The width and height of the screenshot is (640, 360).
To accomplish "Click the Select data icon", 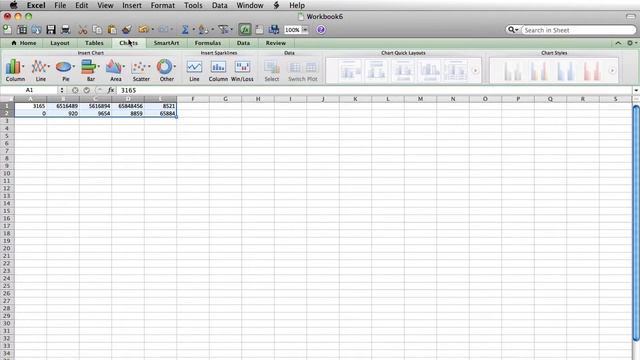I will 271,70.
